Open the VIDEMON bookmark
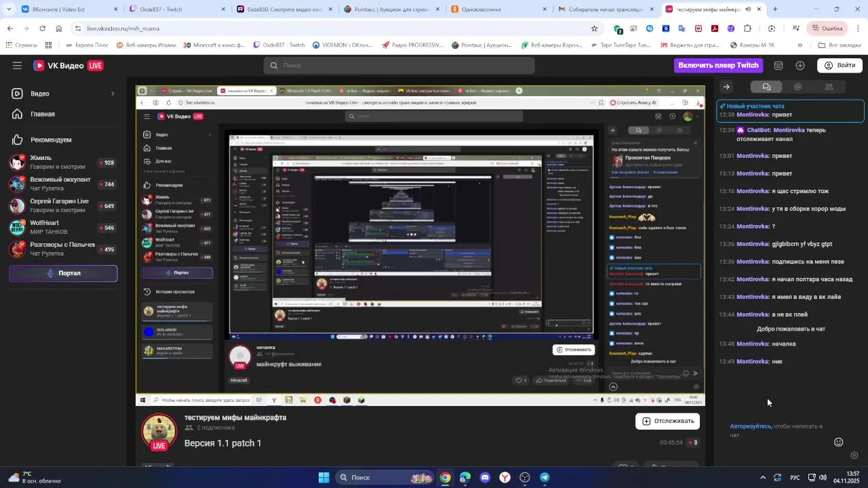Screen dimensions: 868x488 click(342, 45)
